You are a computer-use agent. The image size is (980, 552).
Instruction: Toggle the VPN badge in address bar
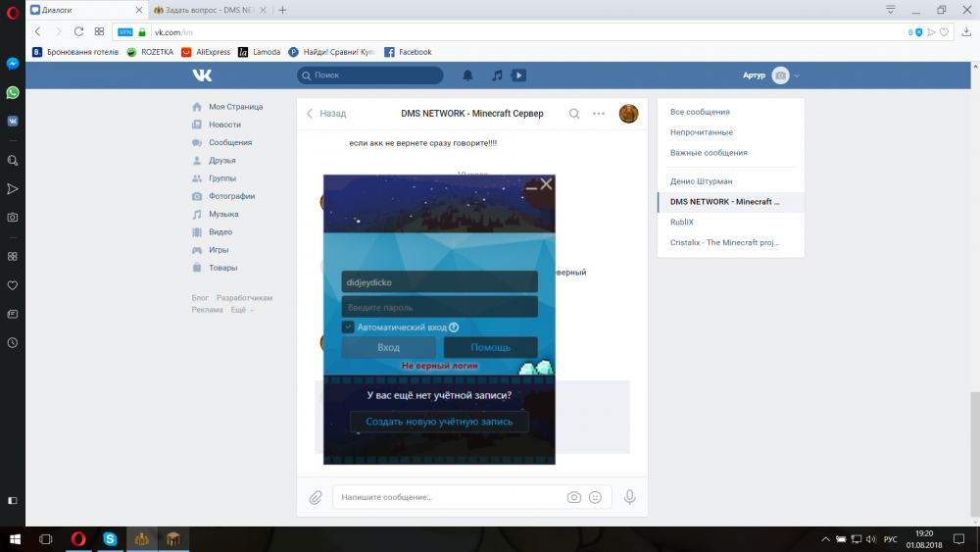tap(125, 32)
